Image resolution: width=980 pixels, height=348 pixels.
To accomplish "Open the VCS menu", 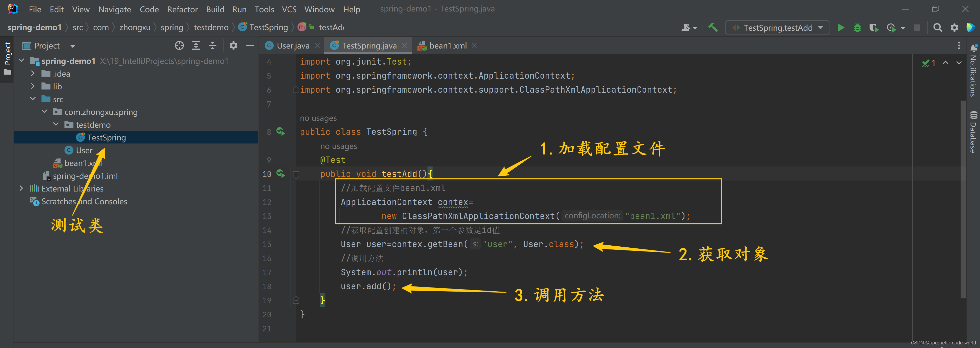I will (x=289, y=9).
